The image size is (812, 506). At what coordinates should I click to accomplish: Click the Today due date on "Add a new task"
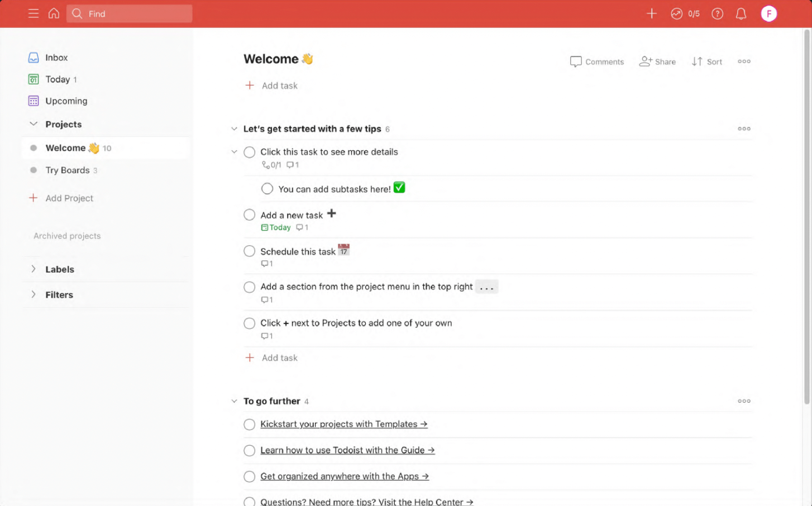coord(276,227)
